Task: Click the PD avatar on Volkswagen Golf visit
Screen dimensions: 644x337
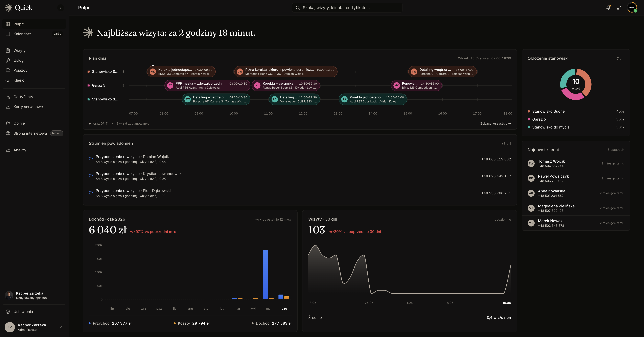Action: click(x=275, y=99)
